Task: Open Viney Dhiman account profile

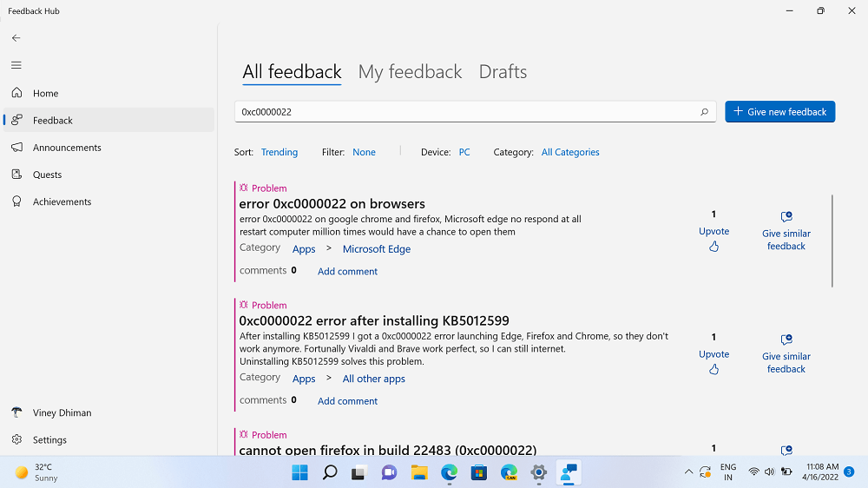Action: (108, 412)
